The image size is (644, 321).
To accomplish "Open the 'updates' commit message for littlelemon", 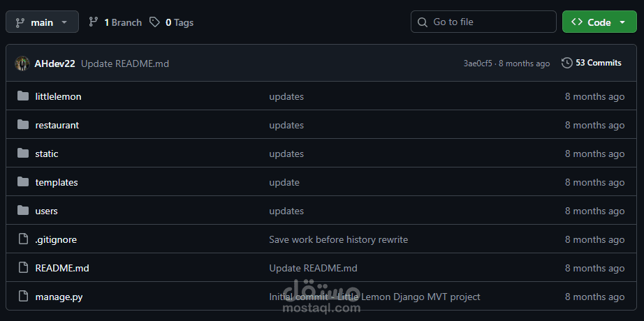I will pos(286,96).
